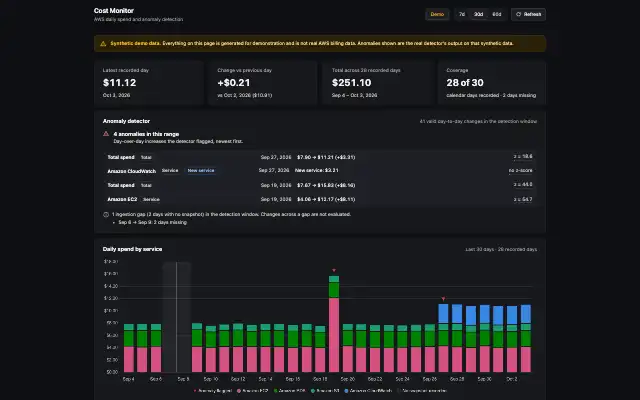Click the blue CloudWatch segment of the Oct 3 bar
This screenshot has height=400, width=640.
coord(526,314)
